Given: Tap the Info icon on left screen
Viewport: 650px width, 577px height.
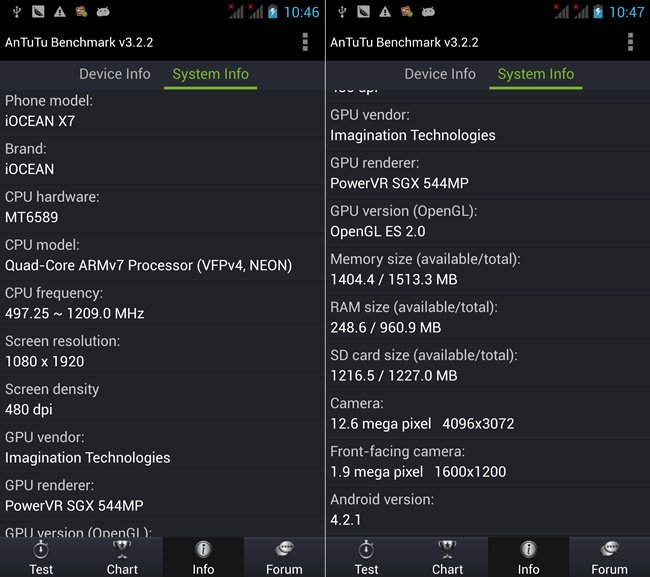Looking at the screenshot, I should (x=203, y=549).
